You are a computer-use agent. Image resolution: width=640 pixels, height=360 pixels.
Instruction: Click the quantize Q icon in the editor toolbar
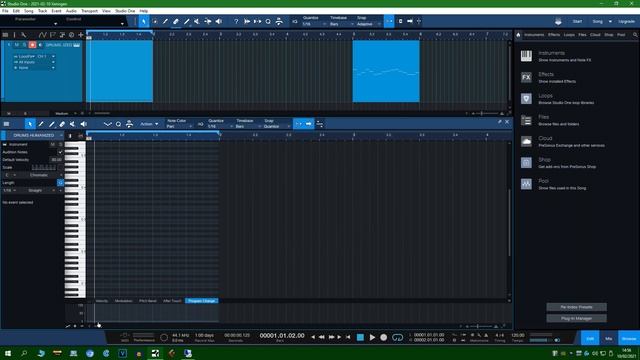[x=118, y=124]
